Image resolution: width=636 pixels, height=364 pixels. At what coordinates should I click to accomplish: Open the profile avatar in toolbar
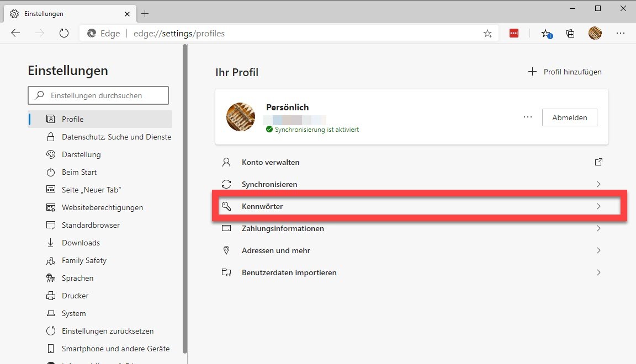click(595, 33)
